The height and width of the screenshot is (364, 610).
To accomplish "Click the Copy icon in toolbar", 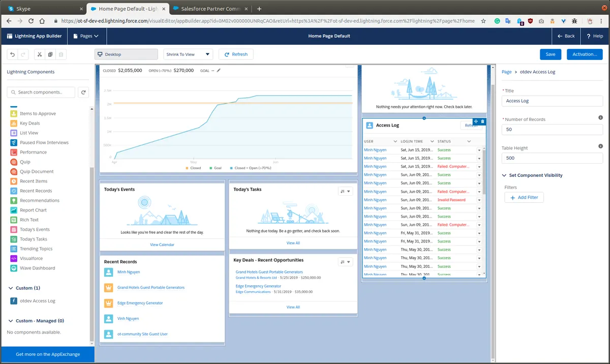I will 50,54.
